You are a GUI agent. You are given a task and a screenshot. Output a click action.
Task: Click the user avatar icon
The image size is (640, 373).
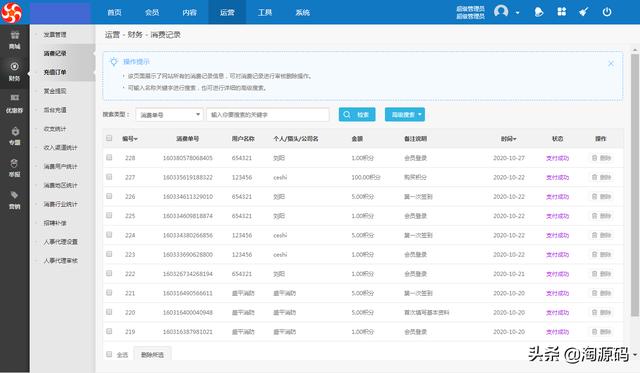501,11
